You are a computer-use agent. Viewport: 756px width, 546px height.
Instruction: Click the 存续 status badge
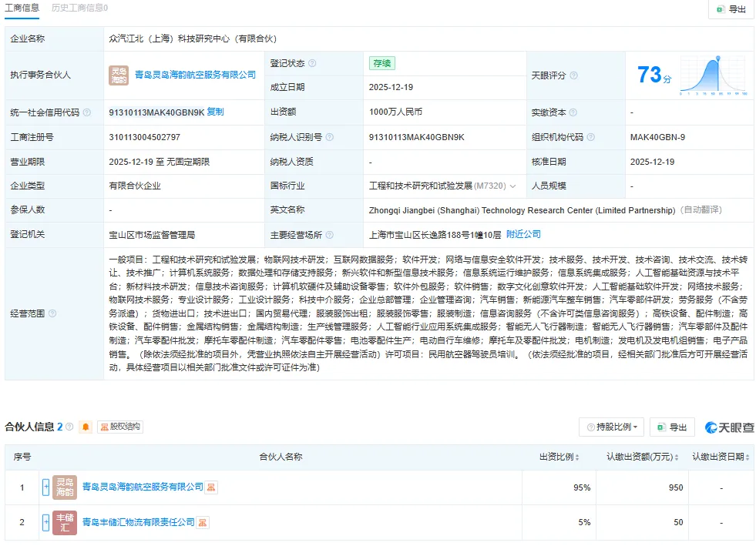[382, 63]
